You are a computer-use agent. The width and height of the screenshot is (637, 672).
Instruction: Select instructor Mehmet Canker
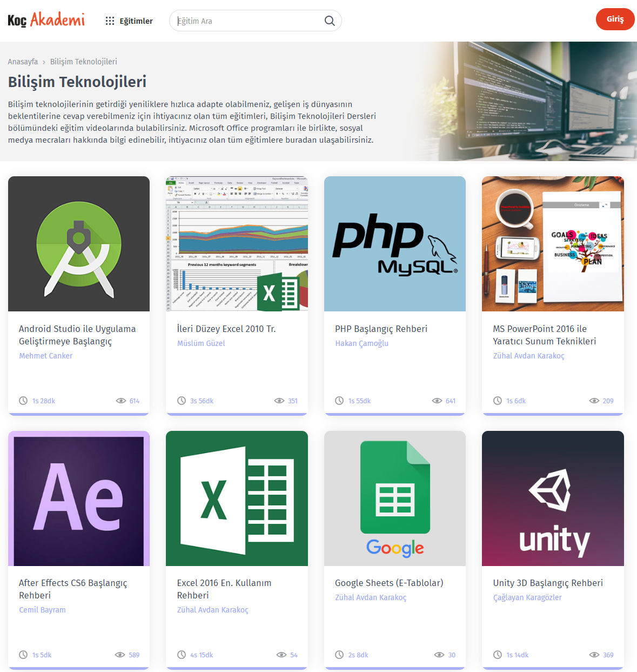coord(46,356)
